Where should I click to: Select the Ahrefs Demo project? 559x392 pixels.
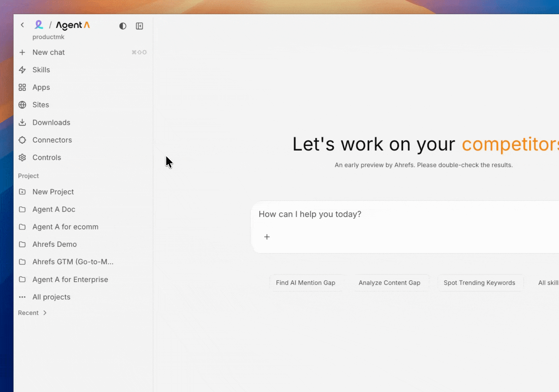pos(83,244)
